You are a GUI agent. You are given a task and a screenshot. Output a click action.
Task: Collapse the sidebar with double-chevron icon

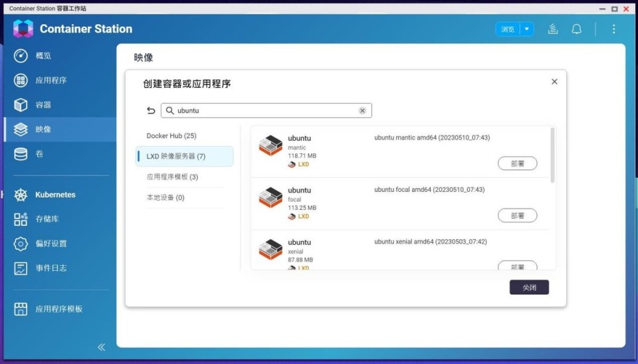101,347
